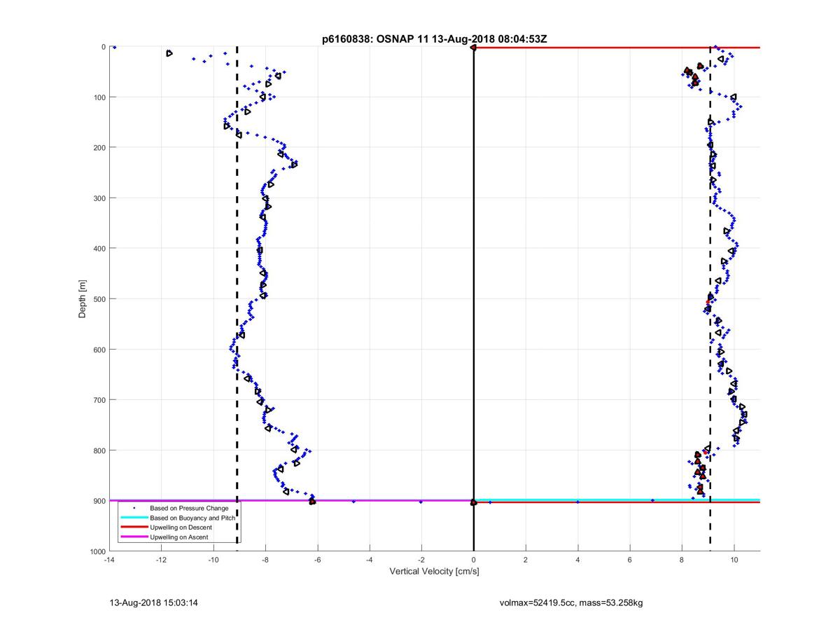Click the plot title p6160838: OSNAP 11
Image resolution: width=840 pixels, height=620 pixels.
[374, 39]
